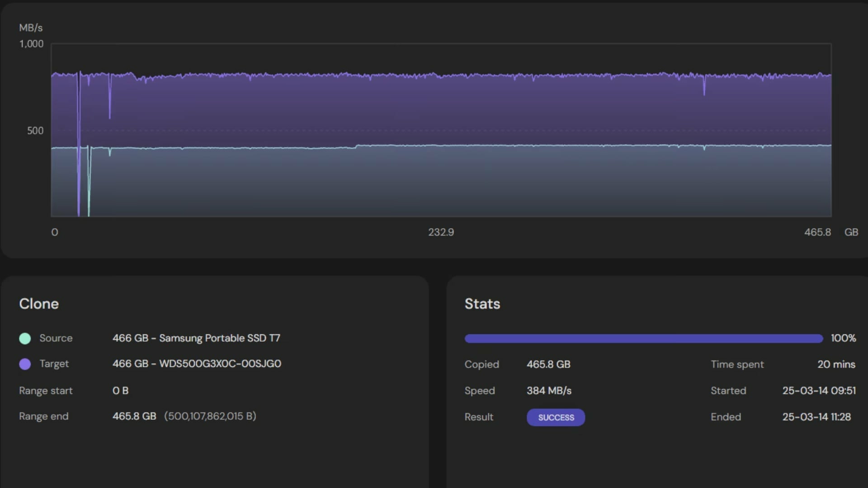Click the 1,000 y-axis label
Image resolution: width=868 pixels, height=488 pixels.
tap(31, 44)
